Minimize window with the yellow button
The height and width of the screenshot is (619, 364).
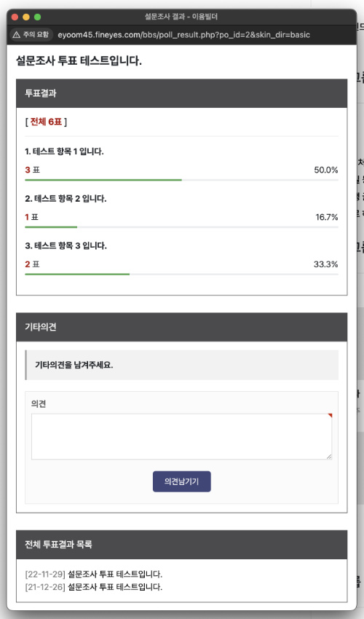[x=26, y=17]
